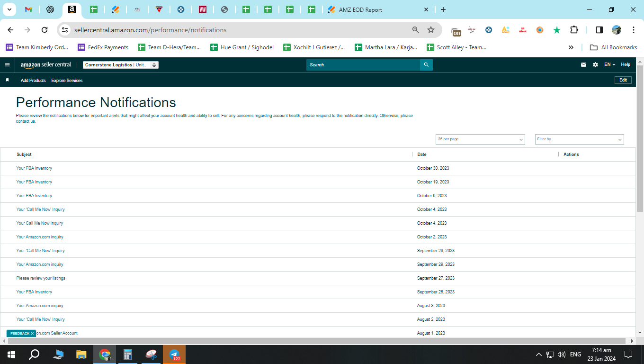The width and height of the screenshot is (644, 364).
Task: Switch to the Gmail tab
Action: pyautogui.click(x=28, y=9)
